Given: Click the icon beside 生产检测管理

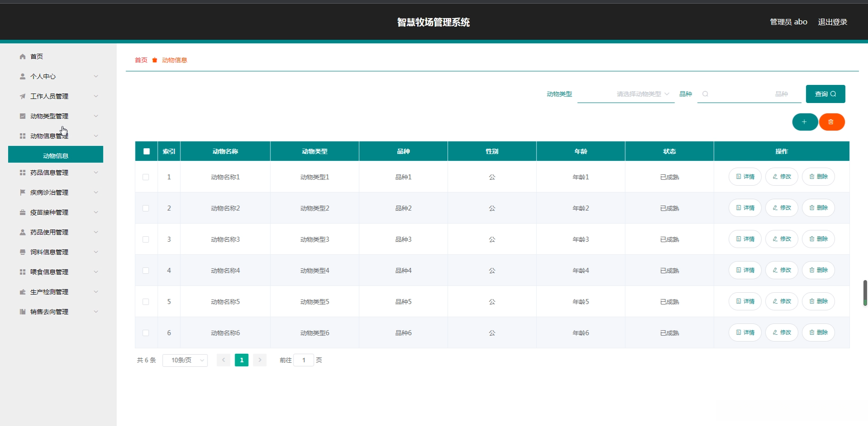Looking at the screenshot, I should click(x=23, y=292).
